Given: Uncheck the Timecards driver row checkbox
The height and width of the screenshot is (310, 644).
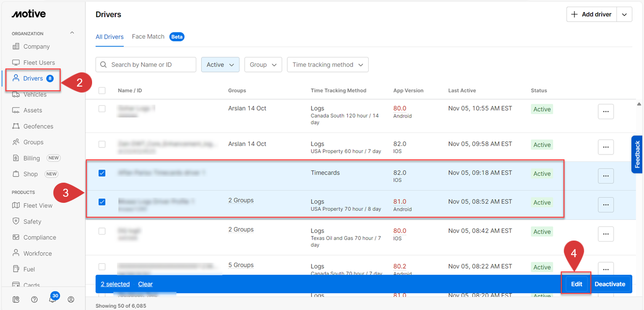Looking at the screenshot, I should tap(102, 173).
